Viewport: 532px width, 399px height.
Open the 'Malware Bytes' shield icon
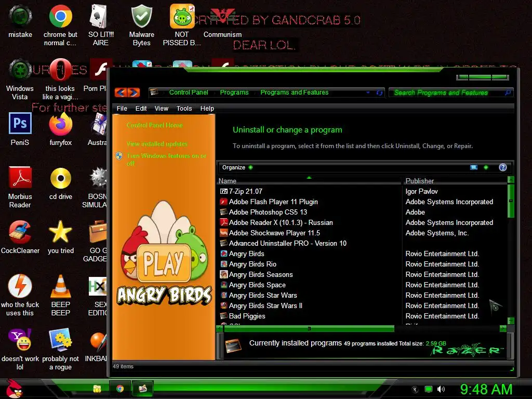[x=141, y=25]
